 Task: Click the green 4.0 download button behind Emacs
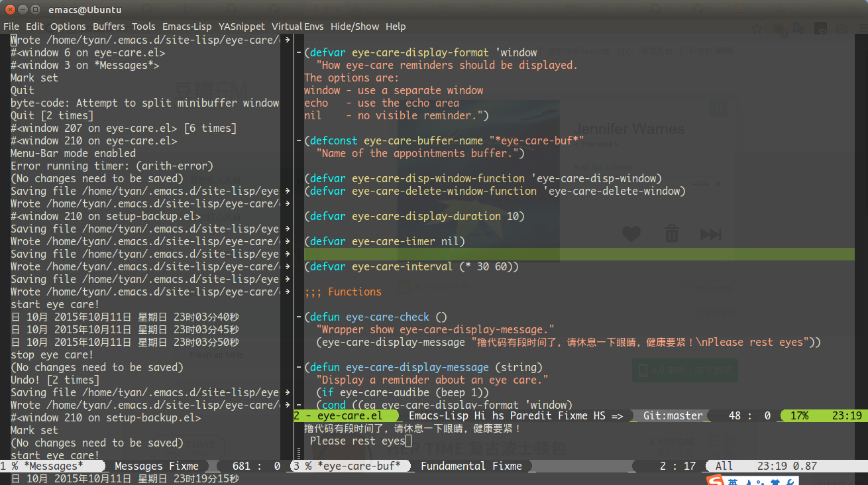pos(684,370)
